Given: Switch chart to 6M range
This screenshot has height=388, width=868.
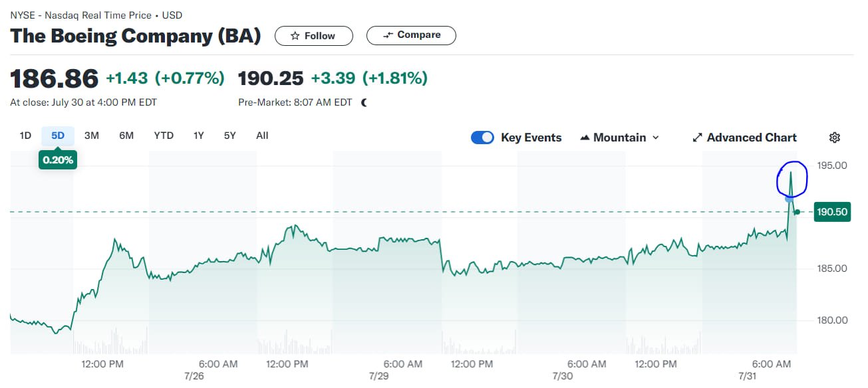Looking at the screenshot, I should (x=126, y=136).
